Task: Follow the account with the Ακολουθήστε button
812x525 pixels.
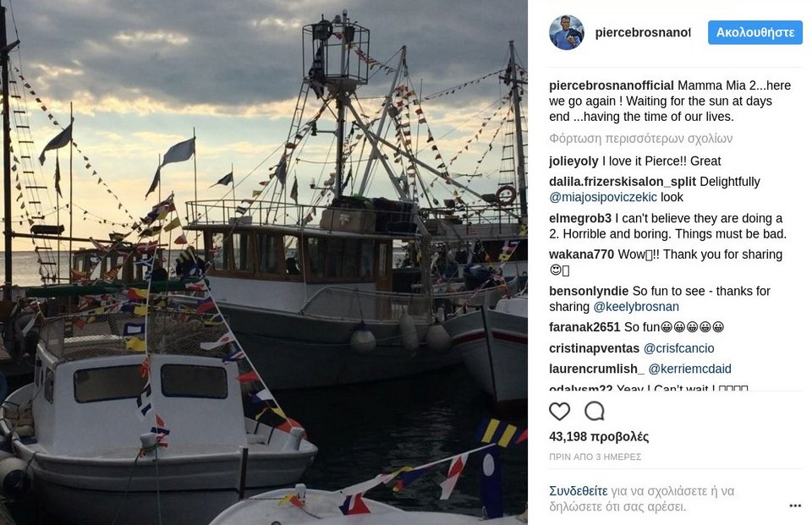Action: tap(755, 33)
